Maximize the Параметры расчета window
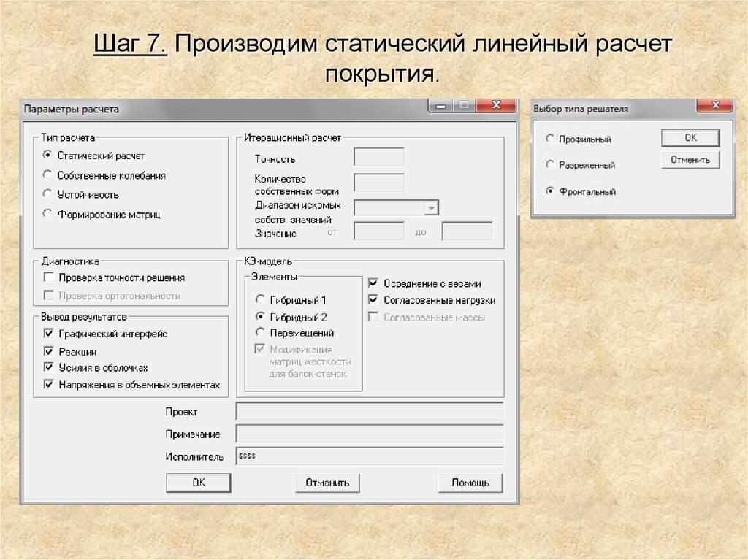 tap(464, 105)
